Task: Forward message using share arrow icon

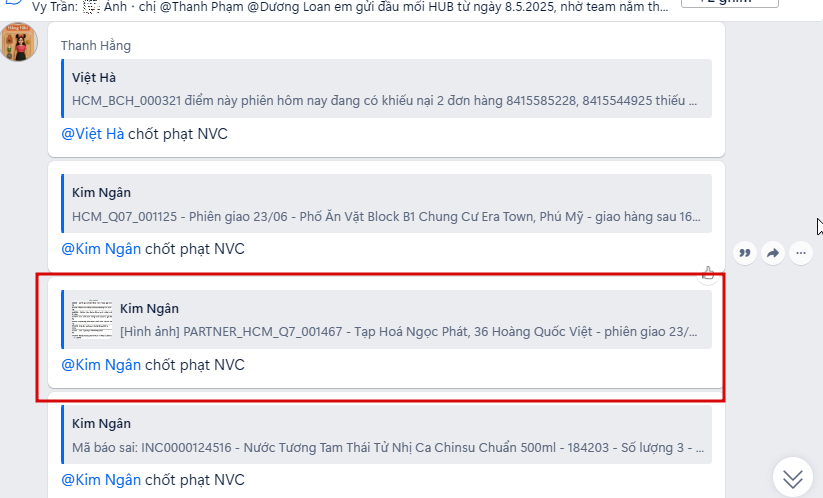Action: [x=773, y=253]
